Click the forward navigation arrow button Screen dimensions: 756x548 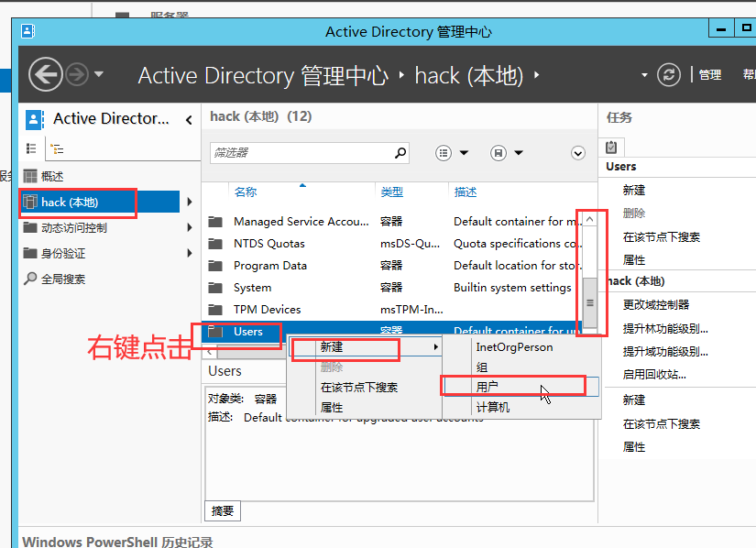[x=77, y=75]
